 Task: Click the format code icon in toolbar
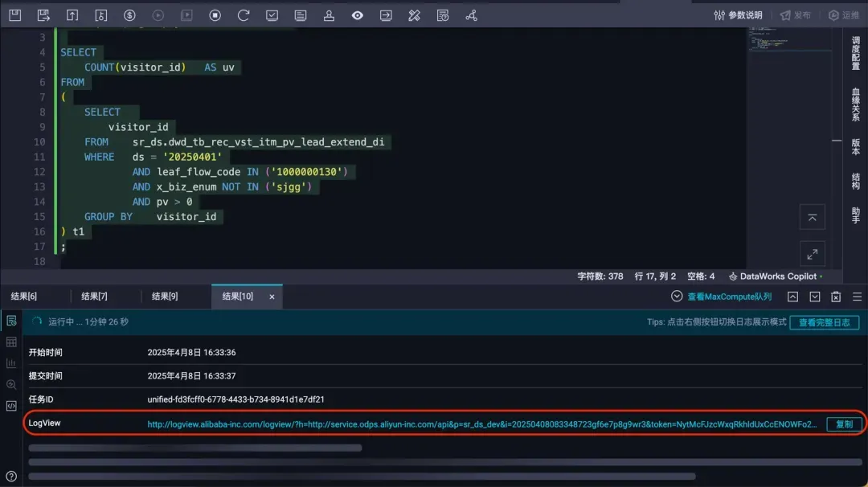300,15
